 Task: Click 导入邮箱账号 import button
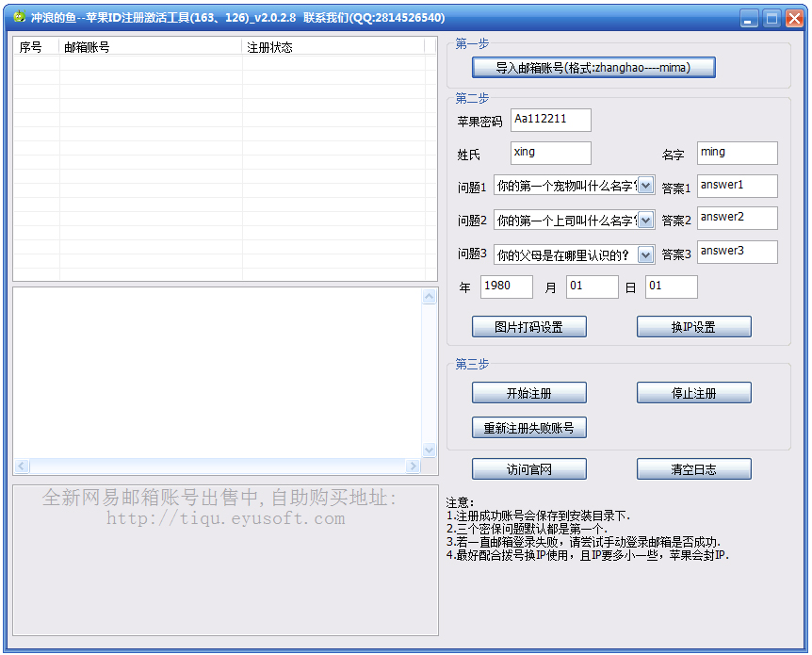pyautogui.click(x=593, y=68)
